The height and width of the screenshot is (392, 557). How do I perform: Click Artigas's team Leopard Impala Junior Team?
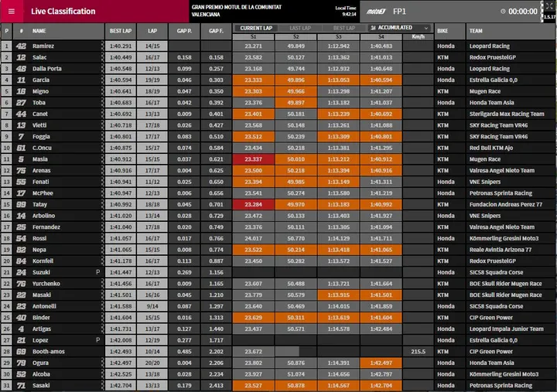506,329
